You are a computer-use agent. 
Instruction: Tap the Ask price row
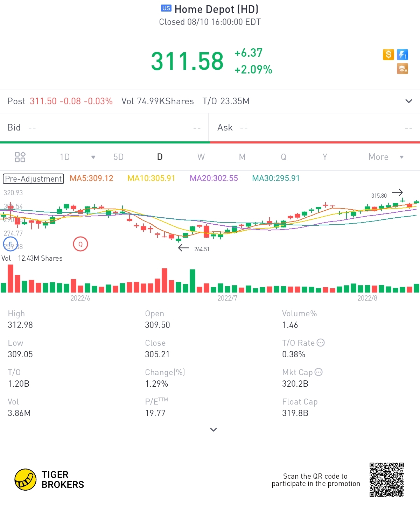(x=315, y=127)
